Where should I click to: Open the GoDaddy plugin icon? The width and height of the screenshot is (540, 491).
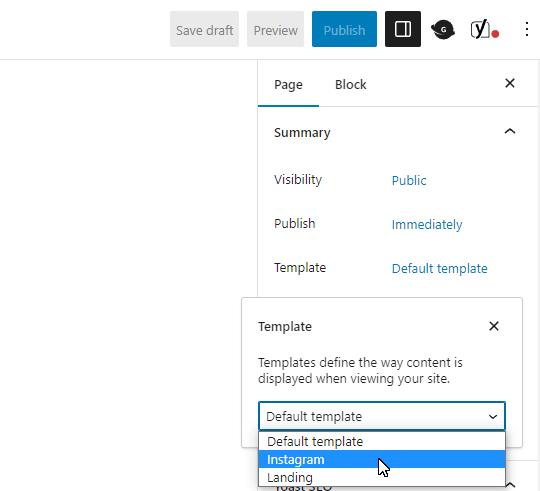tap(443, 30)
